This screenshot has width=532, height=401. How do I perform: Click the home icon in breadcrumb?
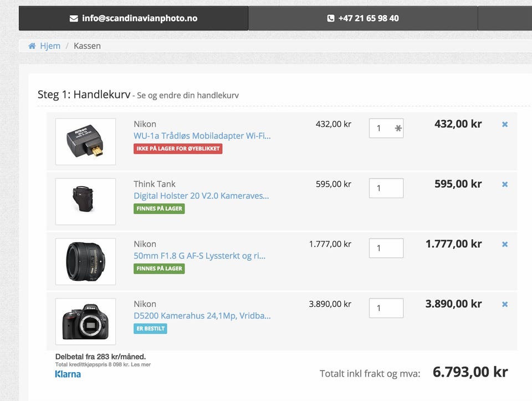[x=32, y=46]
